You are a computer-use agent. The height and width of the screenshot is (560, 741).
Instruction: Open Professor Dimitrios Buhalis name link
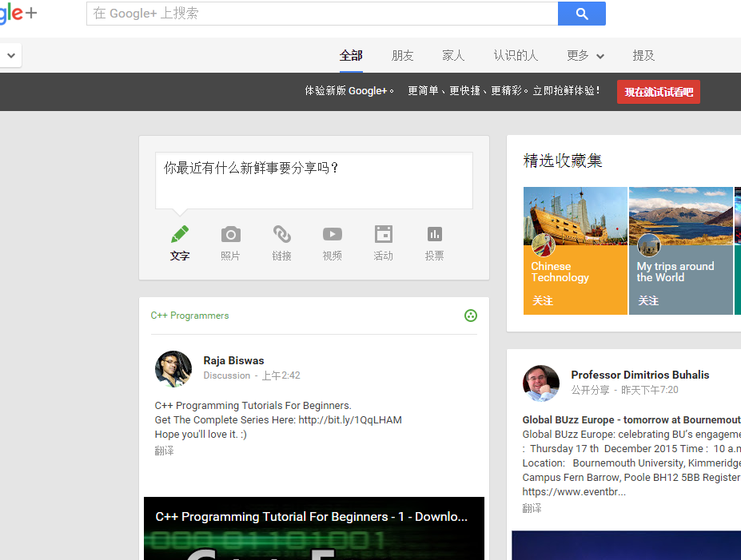(640, 375)
